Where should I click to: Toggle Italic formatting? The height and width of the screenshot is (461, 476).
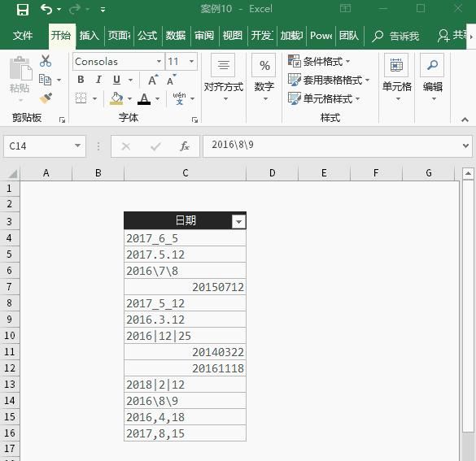[98, 80]
